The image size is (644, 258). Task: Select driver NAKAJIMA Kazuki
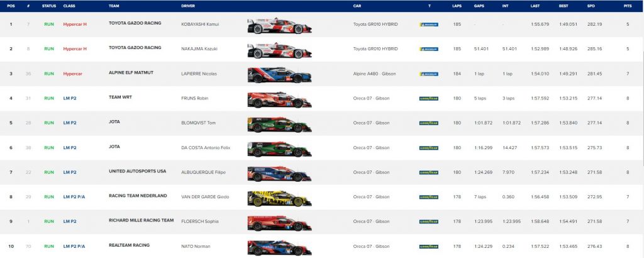coord(199,49)
